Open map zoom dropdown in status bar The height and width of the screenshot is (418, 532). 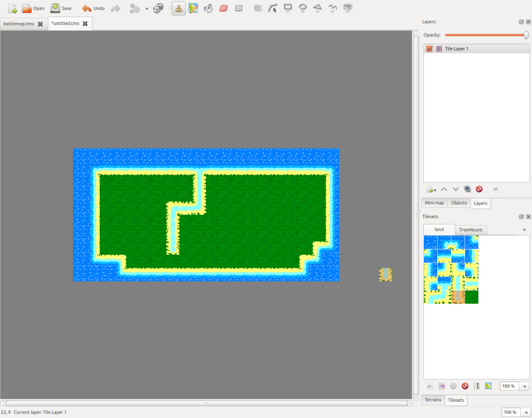[x=526, y=412]
